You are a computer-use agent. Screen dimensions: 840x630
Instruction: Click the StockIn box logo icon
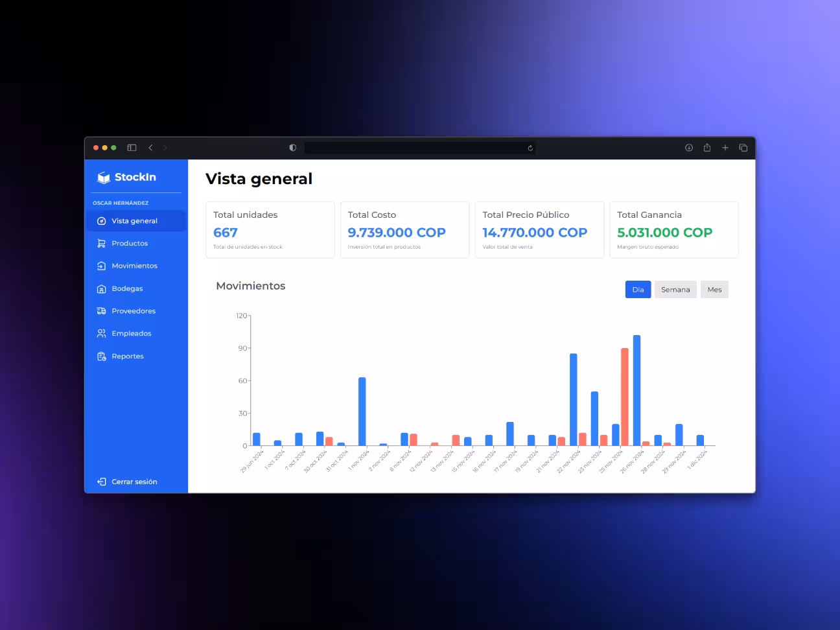[103, 178]
